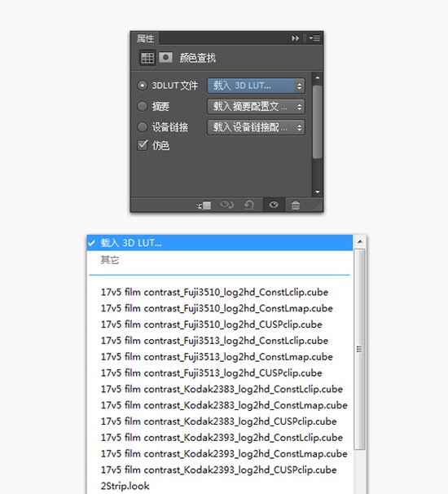The image size is (448, 494).
Task: Click panel scrollbar up arrow
Action: [x=318, y=77]
